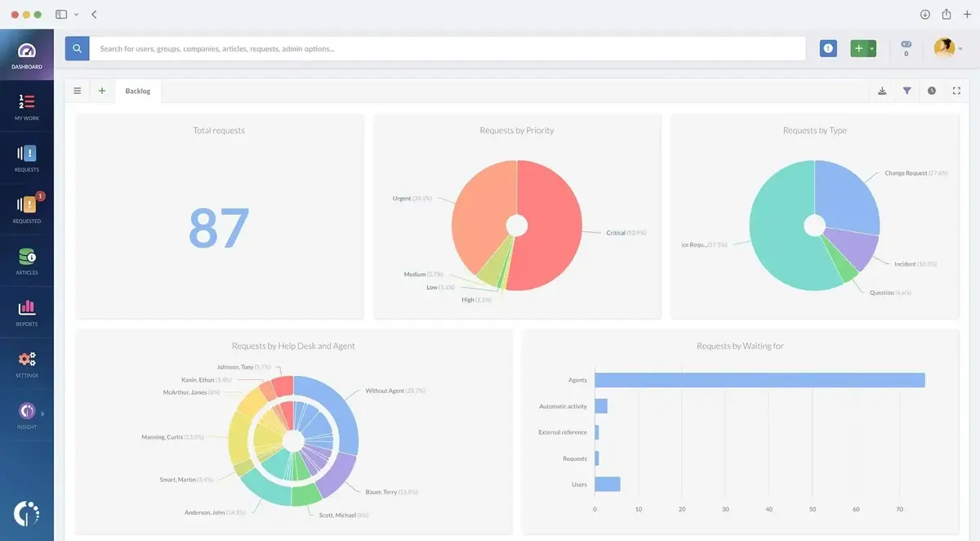The height and width of the screenshot is (541, 980).
Task: Click the company logo at sidebar bottom
Action: 27,512
